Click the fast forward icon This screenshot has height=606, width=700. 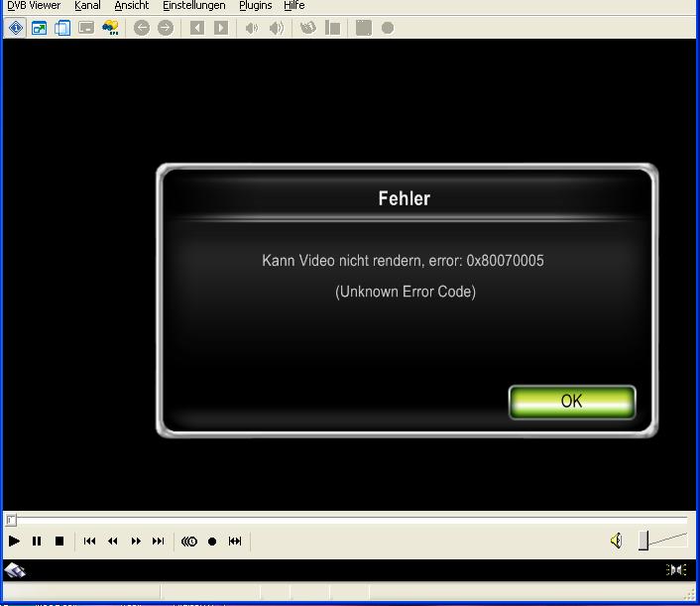[136, 542]
